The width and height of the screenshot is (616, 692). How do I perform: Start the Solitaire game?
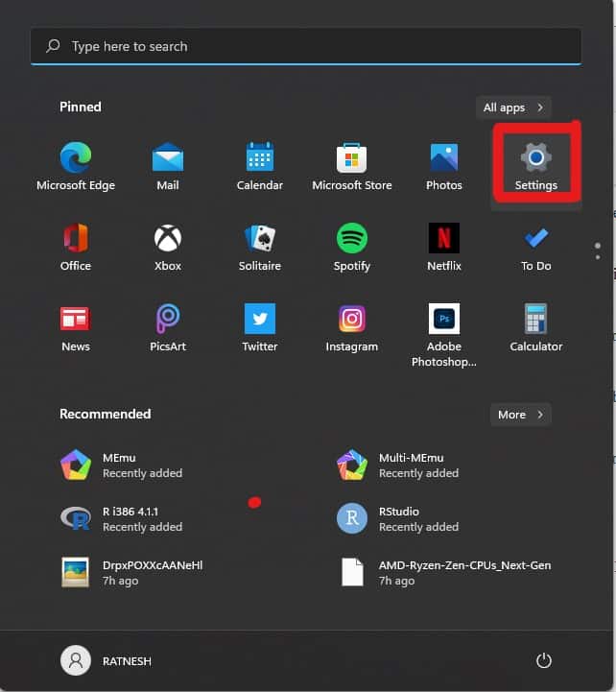pos(260,248)
